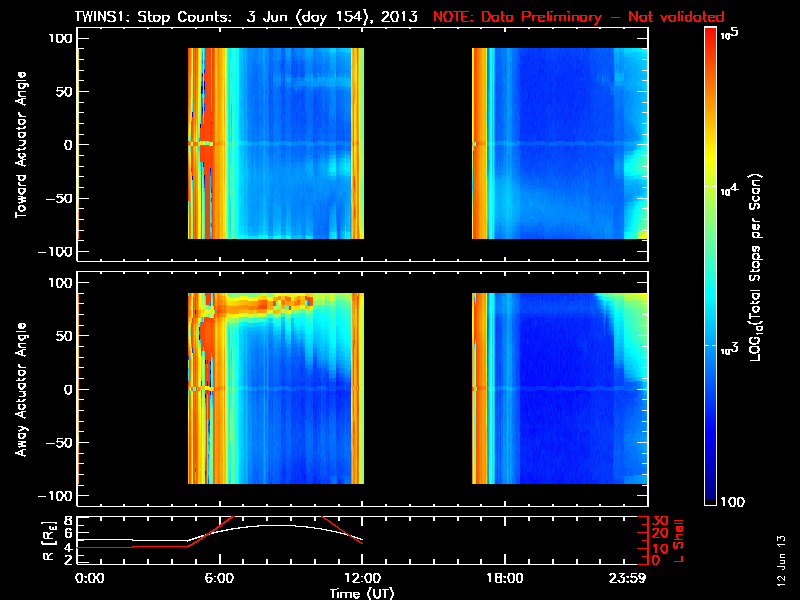800x600 pixels.
Task: Click the '100' label at colorbar bottom
Action: point(732,502)
